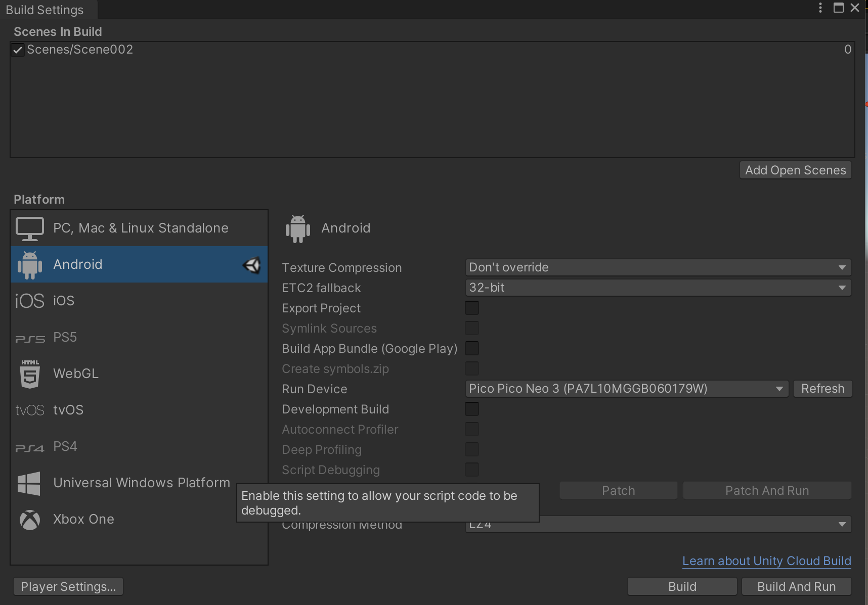Image resolution: width=868 pixels, height=605 pixels.
Task: Click the Script Debugging label
Action: pos(331,470)
